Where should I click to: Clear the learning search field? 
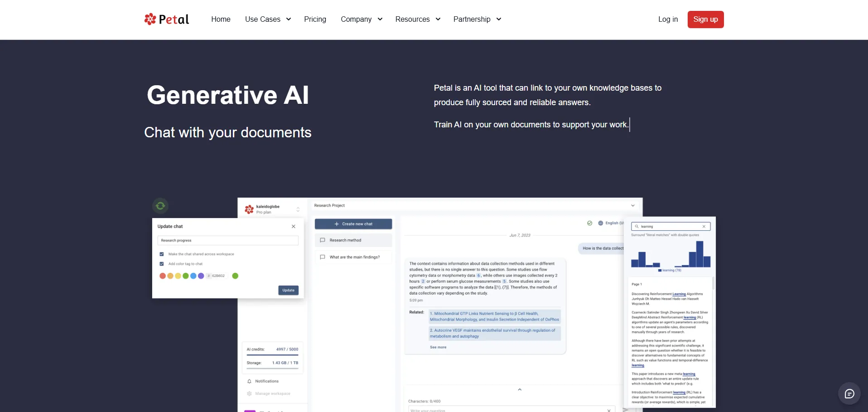[x=704, y=227]
